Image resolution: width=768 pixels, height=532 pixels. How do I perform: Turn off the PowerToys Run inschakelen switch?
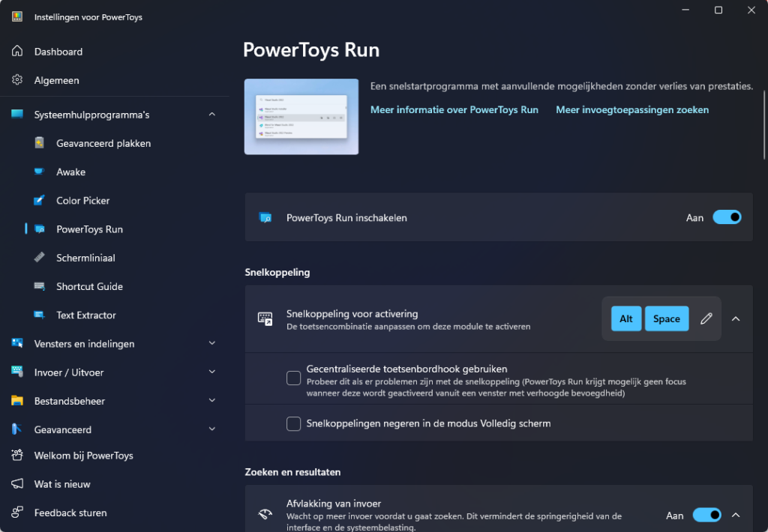727,217
